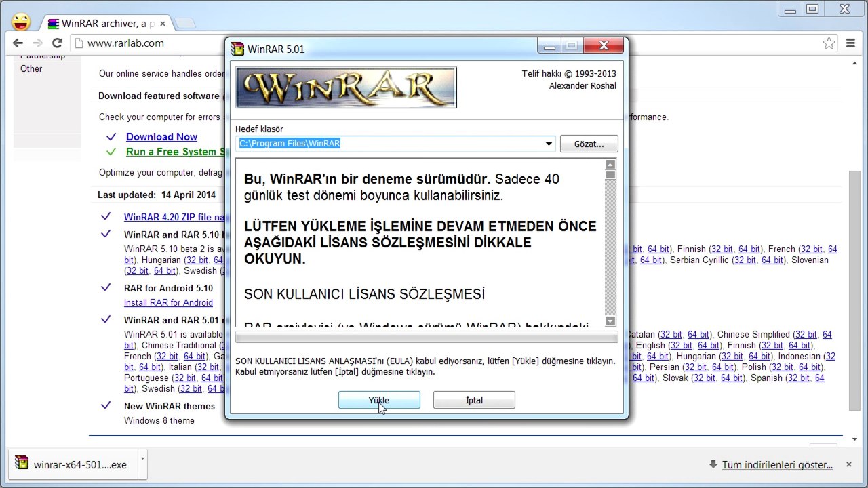Go back using Chrome's back arrow
This screenshot has height=488, width=868.
[18, 43]
